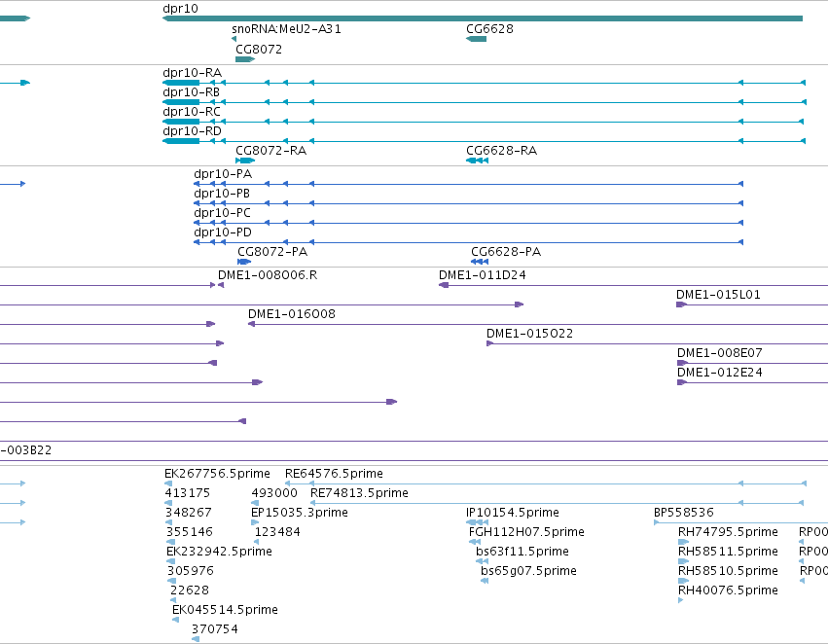Select the DME1-012E24 clone start arrow
This screenshot has width=828, height=644.
(682, 382)
